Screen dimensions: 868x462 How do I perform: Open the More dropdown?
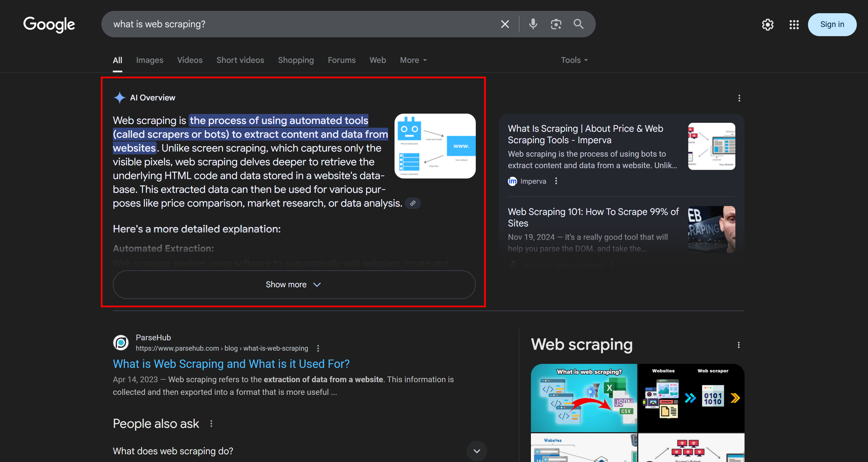413,60
